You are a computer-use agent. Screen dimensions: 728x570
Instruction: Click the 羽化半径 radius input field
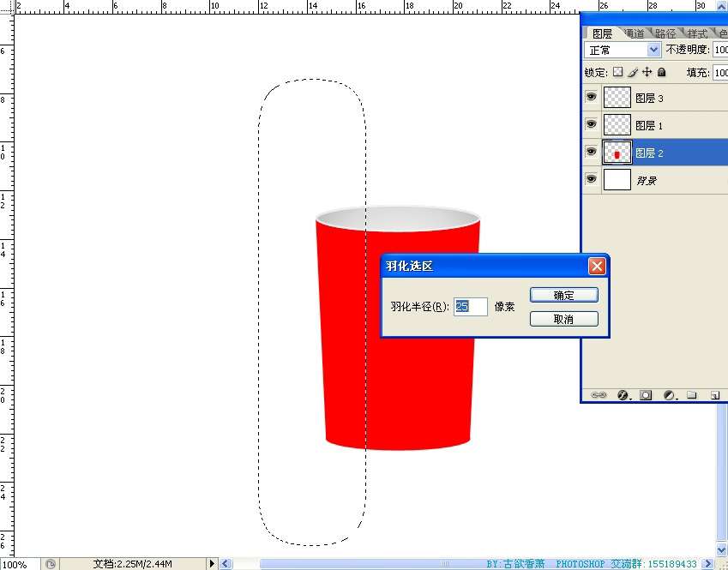click(x=471, y=307)
